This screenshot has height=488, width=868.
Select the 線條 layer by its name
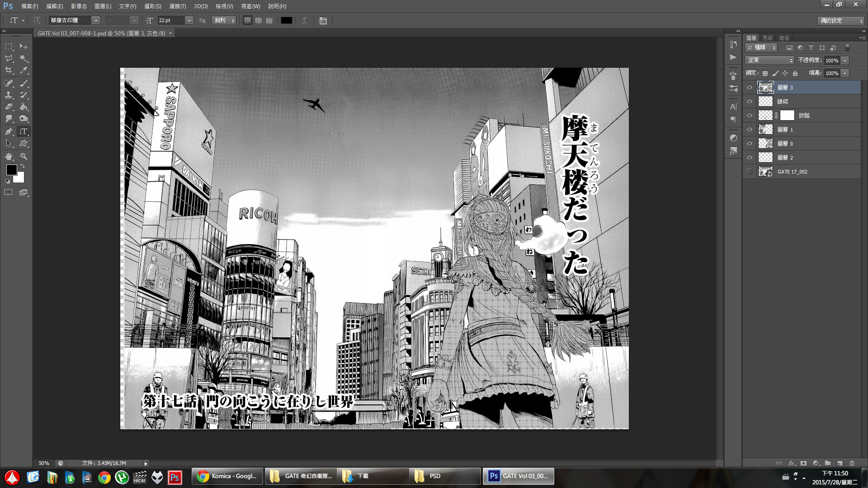[x=783, y=102]
